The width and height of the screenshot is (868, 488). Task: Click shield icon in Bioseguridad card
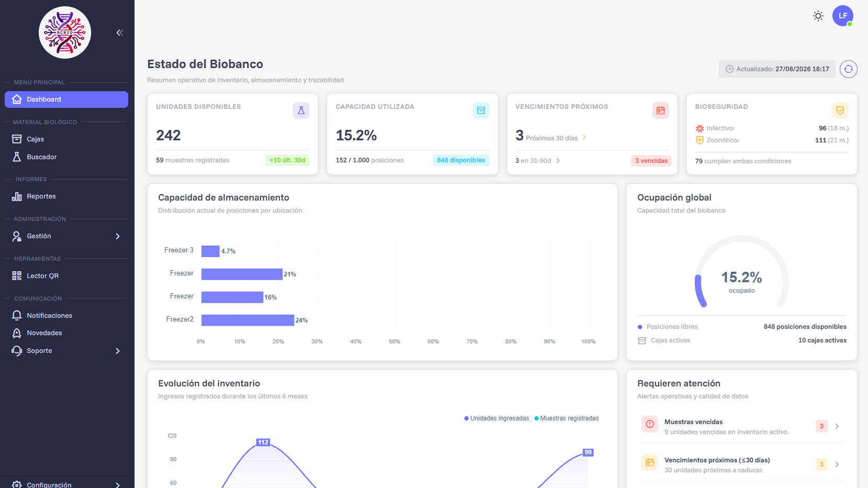[x=840, y=110]
